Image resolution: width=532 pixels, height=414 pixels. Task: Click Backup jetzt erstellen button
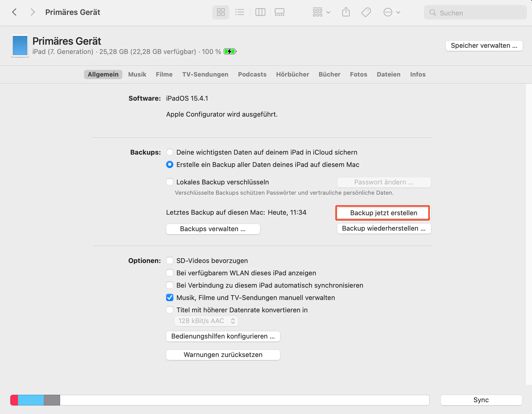[383, 213]
